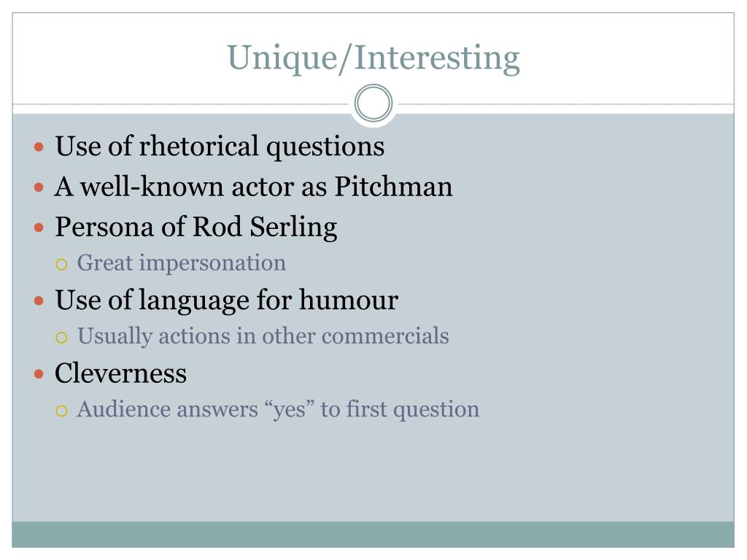Select Usually actions in other commercials text
The width and height of the screenshot is (747, 560).
point(263,336)
